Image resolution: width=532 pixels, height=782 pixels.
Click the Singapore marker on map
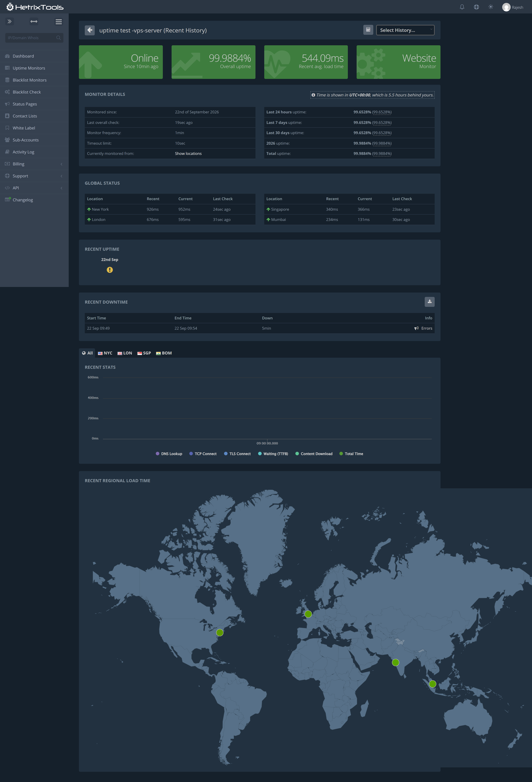(433, 684)
